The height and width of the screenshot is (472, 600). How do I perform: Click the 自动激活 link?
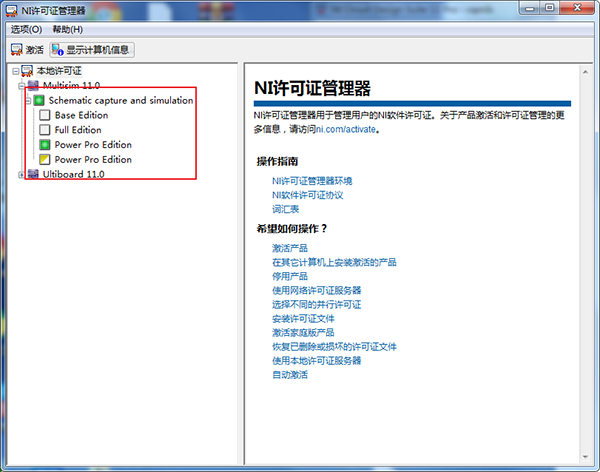(290, 374)
